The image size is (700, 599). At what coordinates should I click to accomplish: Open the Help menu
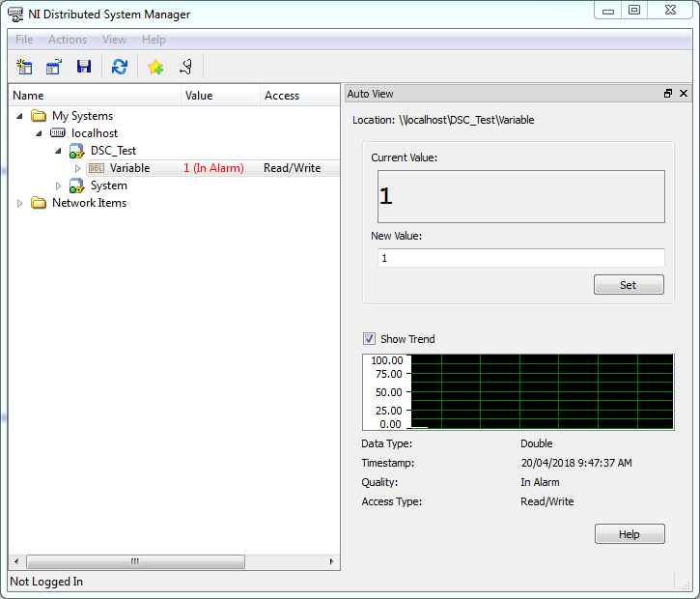click(154, 40)
